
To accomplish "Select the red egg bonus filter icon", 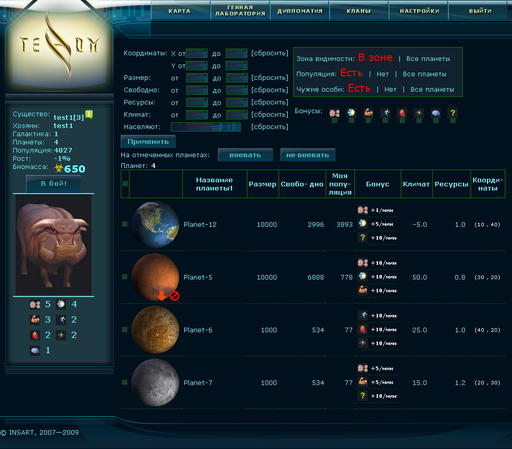I will pos(402,113).
